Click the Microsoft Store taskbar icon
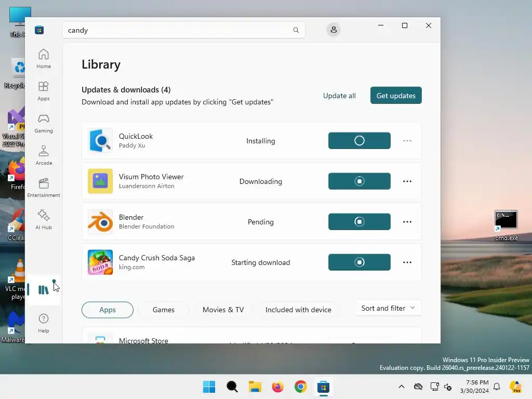The image size is (532, 399). tap(323, 387)
